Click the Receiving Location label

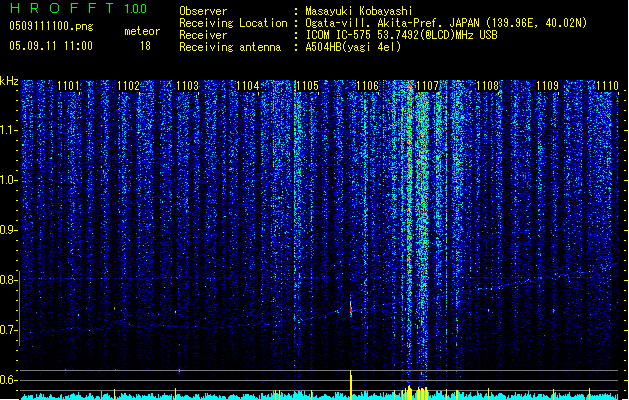[x=233, y=23]
